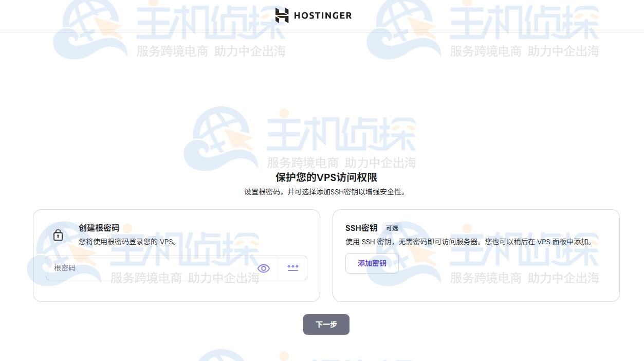Click the Hostinger logo in the header
This screenshot has width=644, height=361.
coord(313,15)
